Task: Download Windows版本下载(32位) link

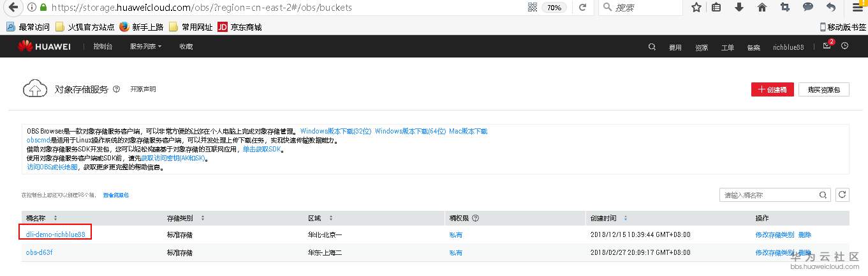Action: (x=335, y=131)
